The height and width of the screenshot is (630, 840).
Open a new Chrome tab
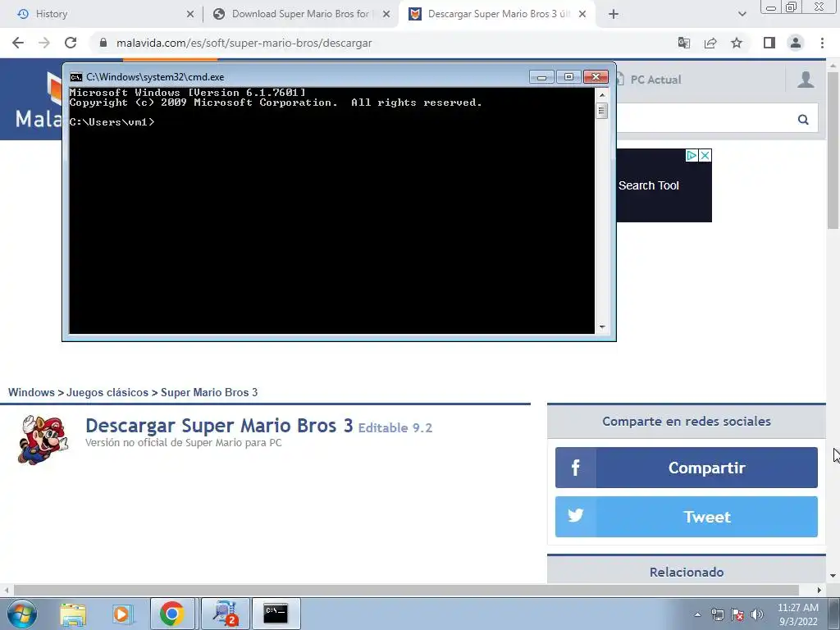614,14
